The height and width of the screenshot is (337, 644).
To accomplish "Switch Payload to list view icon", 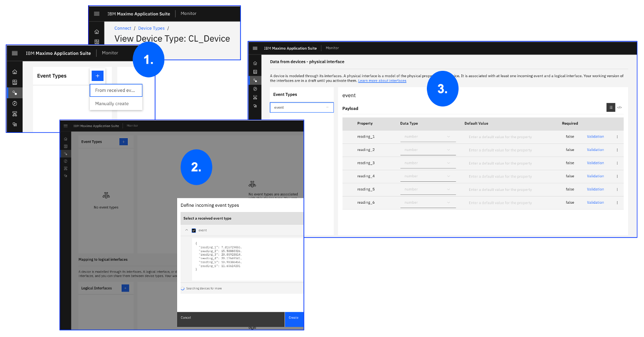I will click(x=611, y=107).
